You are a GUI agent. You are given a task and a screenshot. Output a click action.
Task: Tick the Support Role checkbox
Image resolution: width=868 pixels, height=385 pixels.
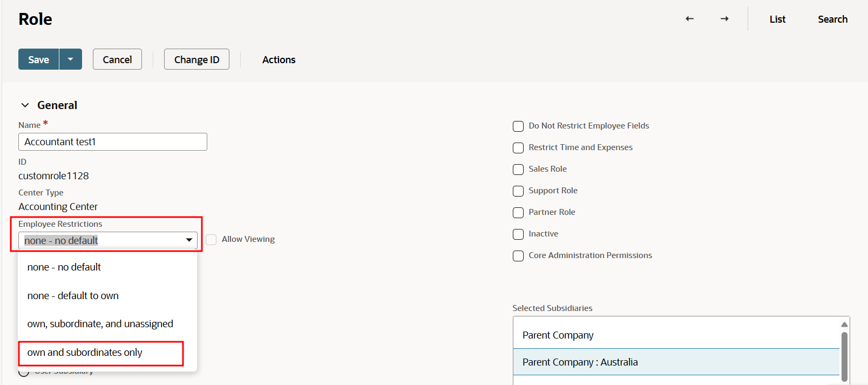pyautogui.click(x=518, y=191)
